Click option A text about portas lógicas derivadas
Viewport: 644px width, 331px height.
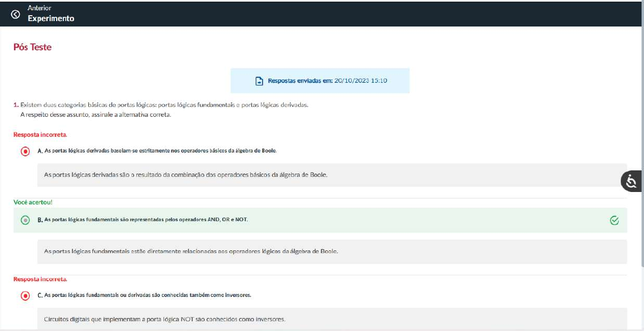(157, 150)
